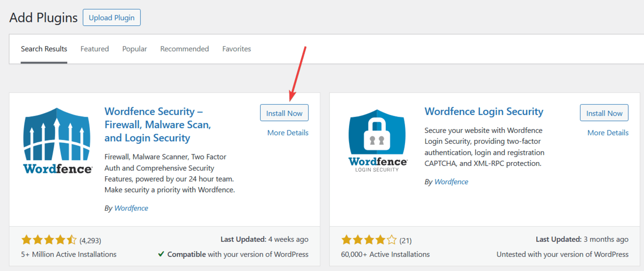Open the Popular plugins tab
Screen dimensions: 644x271
coord(134,48)
